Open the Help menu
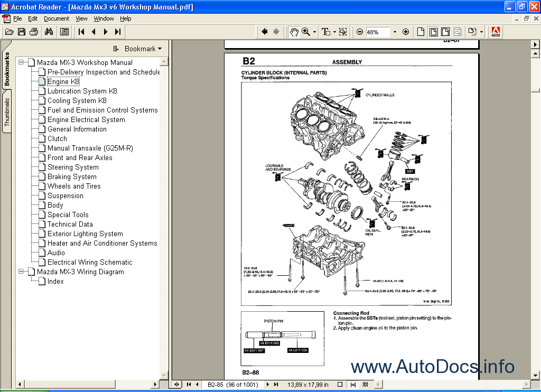This screenshot has height=392, width=541. pyautogui.click(x=126, y=18)
